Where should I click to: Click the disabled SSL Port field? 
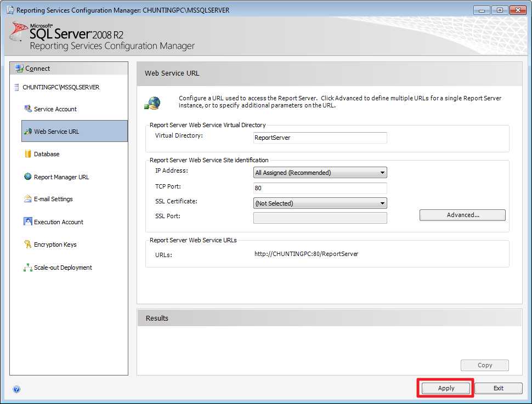(320, 218)
